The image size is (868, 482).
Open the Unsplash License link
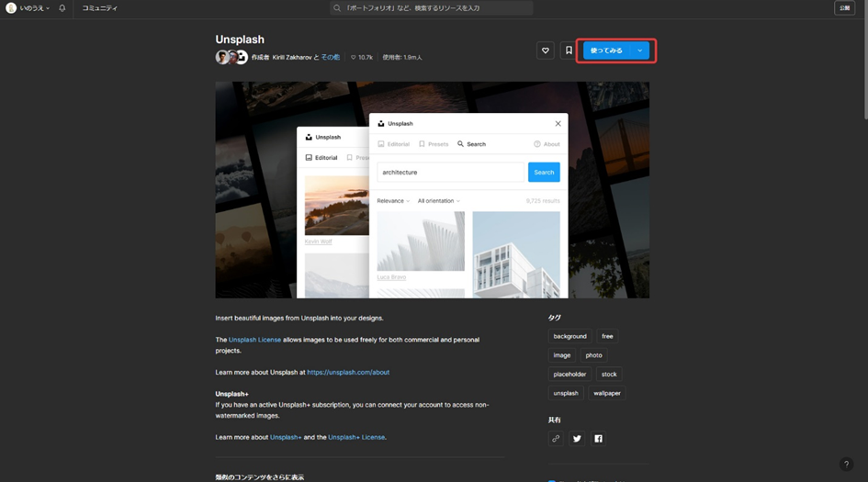pos(254,340)
